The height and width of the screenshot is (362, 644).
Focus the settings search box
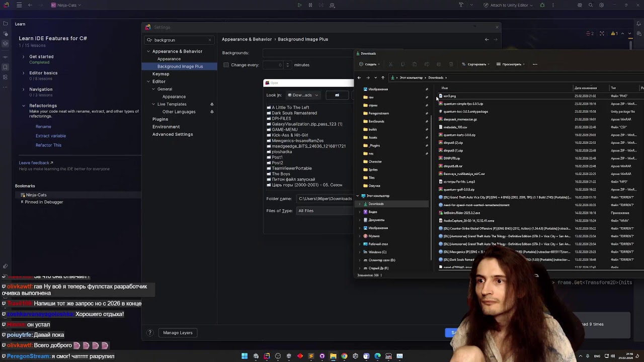[179, 40]
